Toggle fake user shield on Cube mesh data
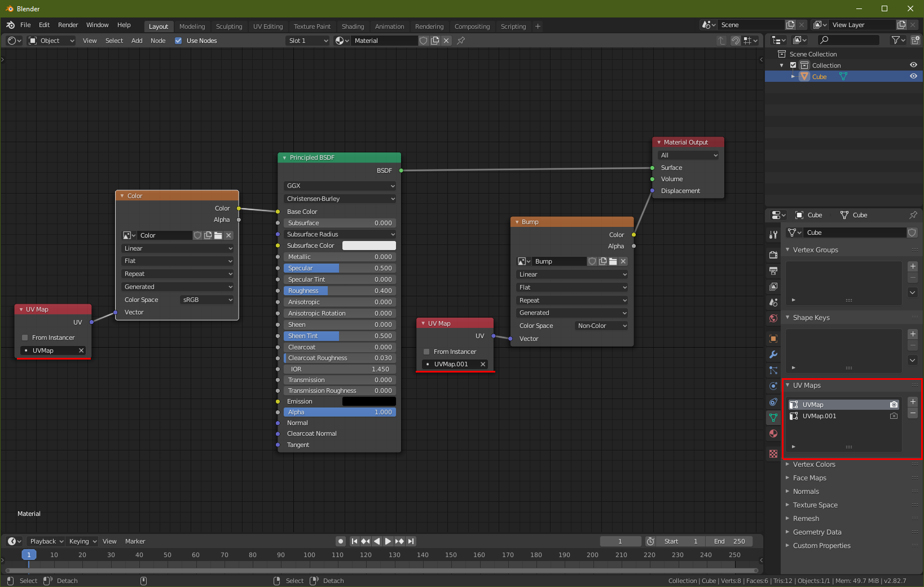 912,233
